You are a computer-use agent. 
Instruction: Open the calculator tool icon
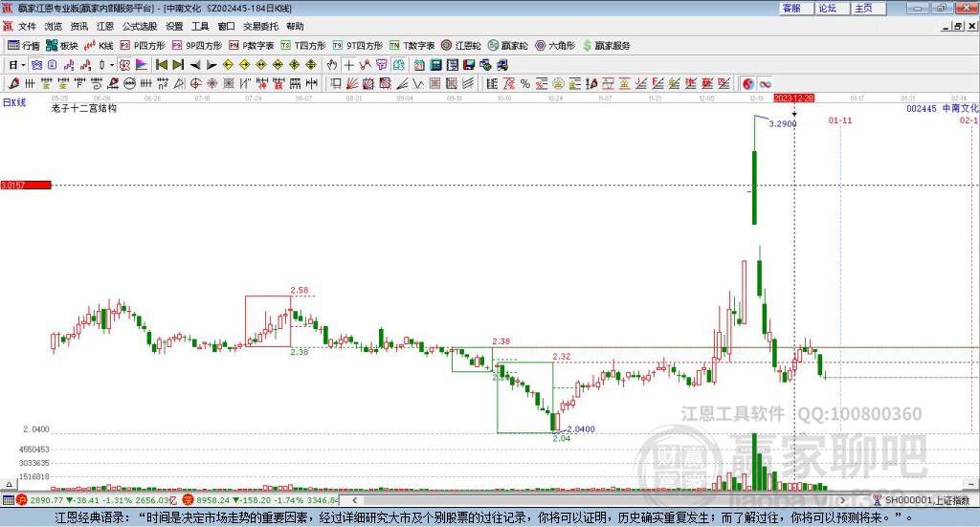[435, 65]
